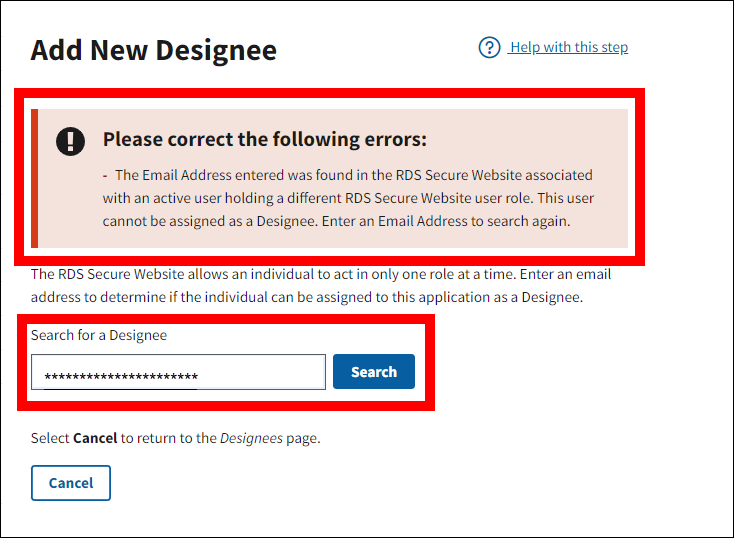Click the Select Cancel to return instruction line
This screenshot has height=538, width=734.
point(175,438)
